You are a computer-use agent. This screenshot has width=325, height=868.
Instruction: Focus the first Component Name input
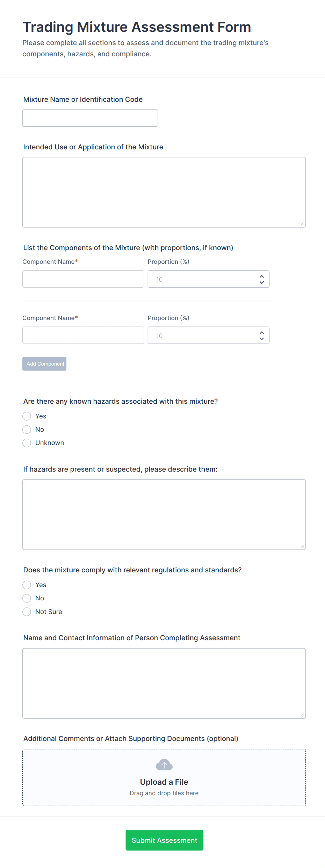pos(83,279)
